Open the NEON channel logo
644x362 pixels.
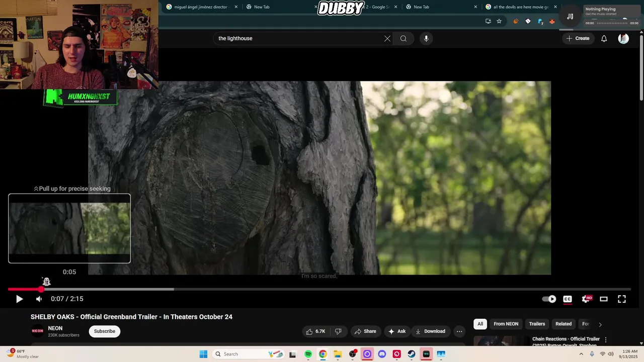(x=37, y=331)
